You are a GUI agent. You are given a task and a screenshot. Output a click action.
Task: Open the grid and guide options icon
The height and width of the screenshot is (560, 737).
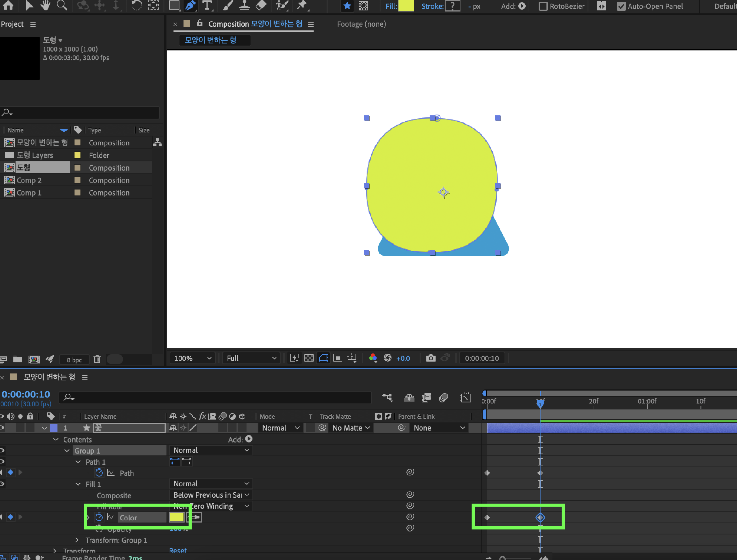[352, 358]
